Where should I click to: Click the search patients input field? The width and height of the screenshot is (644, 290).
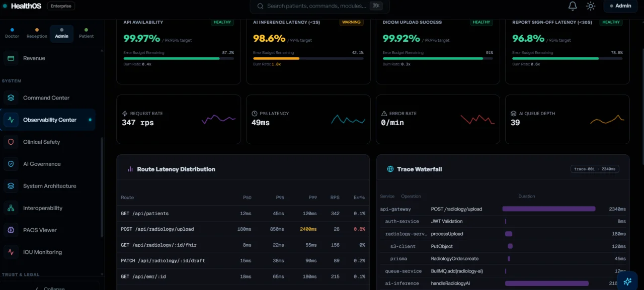[x=319, y=6]
